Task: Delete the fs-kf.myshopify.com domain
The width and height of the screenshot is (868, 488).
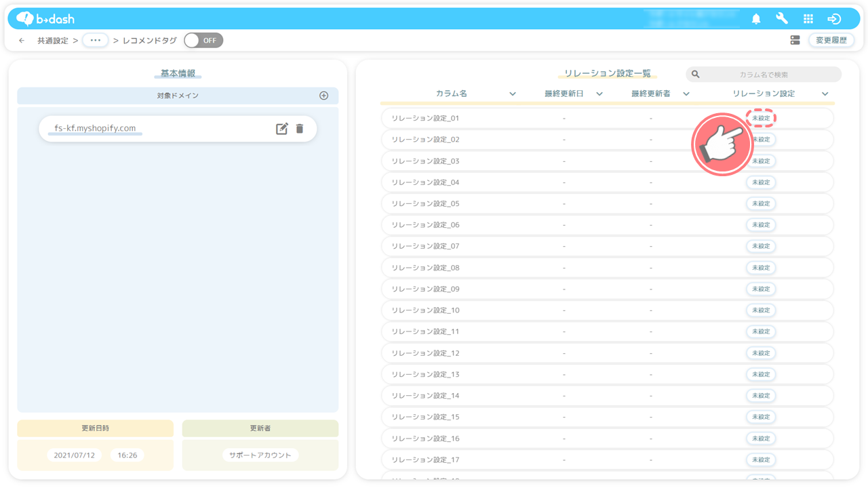Action: (300, 129)
